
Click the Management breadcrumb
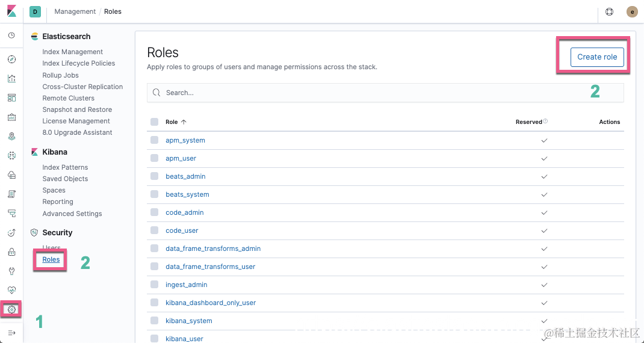click(x=75, y=11)
